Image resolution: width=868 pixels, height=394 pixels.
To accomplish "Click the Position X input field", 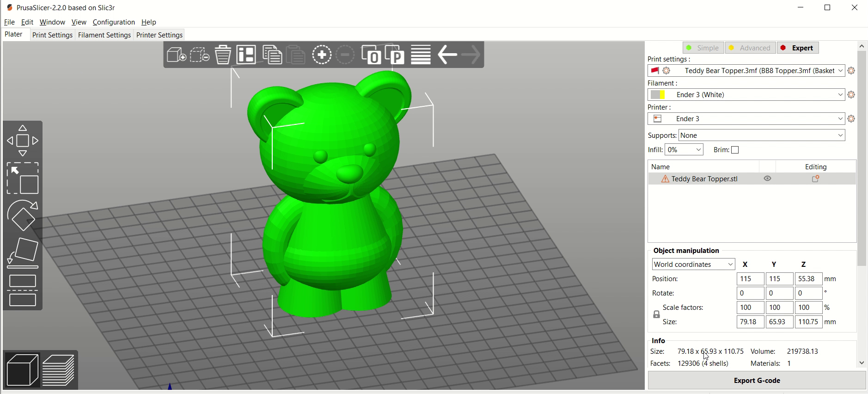I will click(x=750, y=279).
